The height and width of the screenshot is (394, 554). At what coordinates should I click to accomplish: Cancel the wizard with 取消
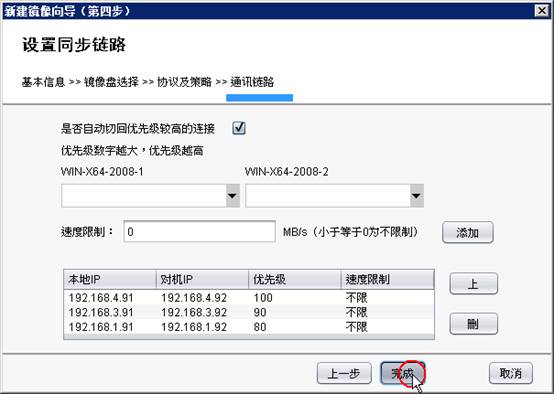(511, 373)
